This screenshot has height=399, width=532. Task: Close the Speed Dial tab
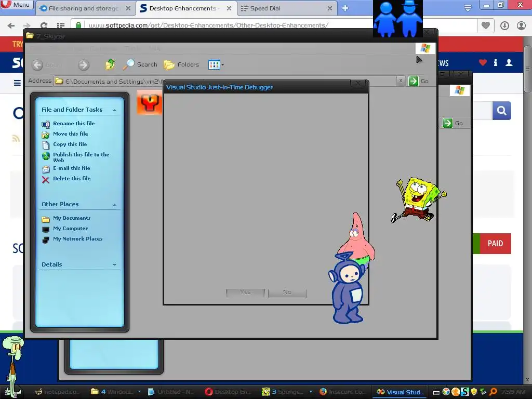(x=330, y=8)
